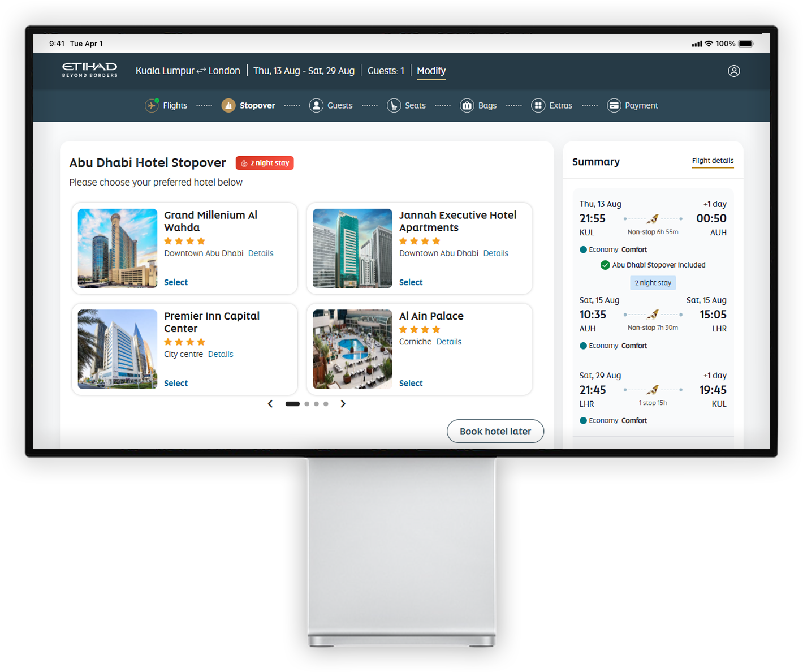Click 'Abu Dhabi Hotel Stopover' heading
Screen dimensions: 803x672
(x=148, y=163)
